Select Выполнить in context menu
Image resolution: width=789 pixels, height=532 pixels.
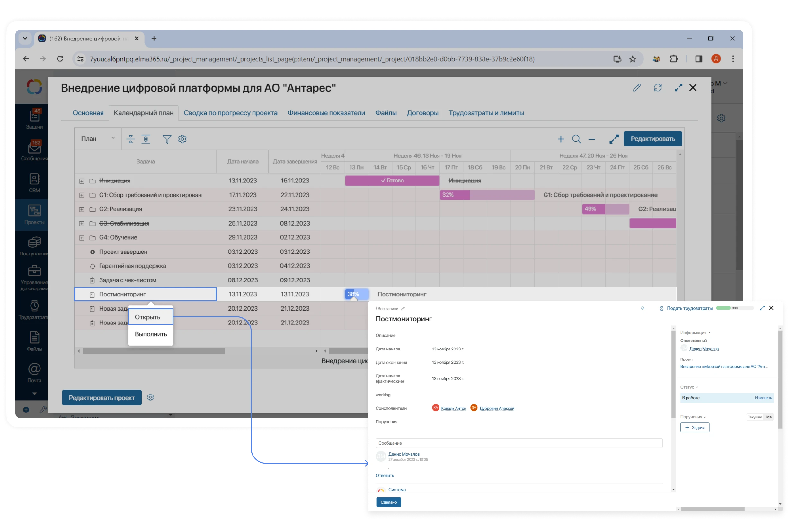coord(151,334)
